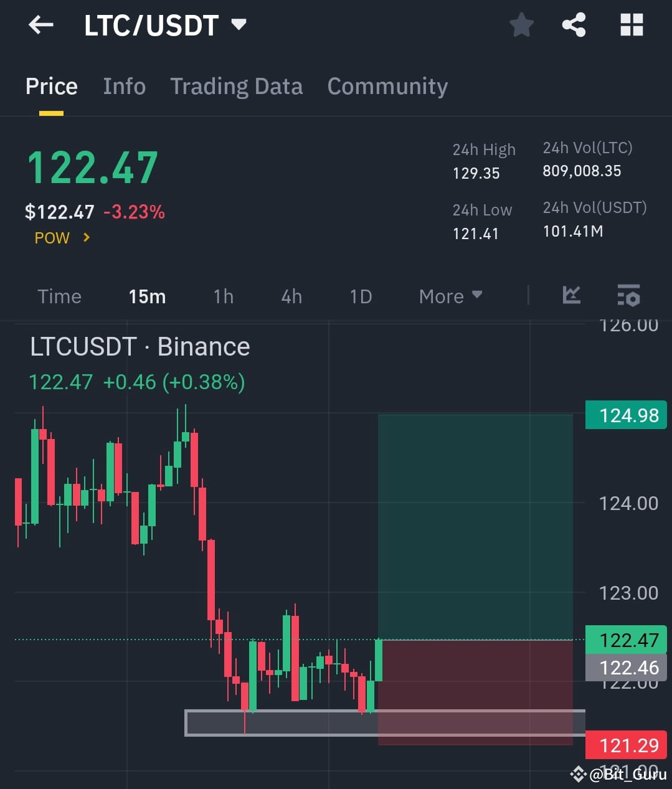Image resolution: width=672 pixels, height=789 pixels.
Task: Open the Community tab
Action: 387,87
